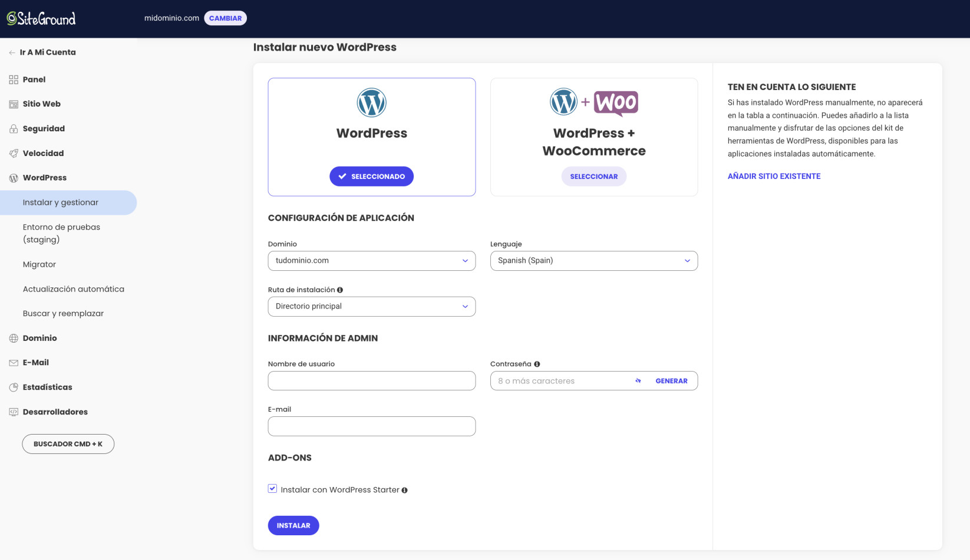Expand the Ruta de instalación dropdown
Viewport: 970px width, 560px height.
pyautogui.click(x=372, y=306)
